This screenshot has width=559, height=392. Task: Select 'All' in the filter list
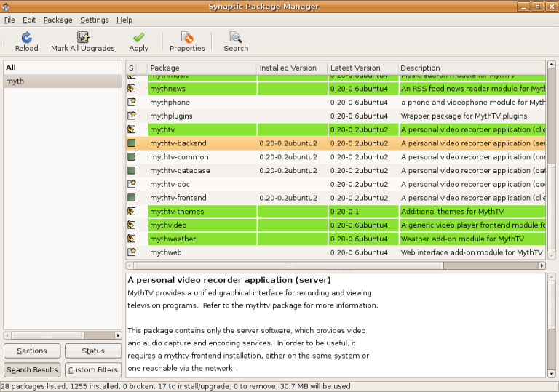(x=63, y=68)
